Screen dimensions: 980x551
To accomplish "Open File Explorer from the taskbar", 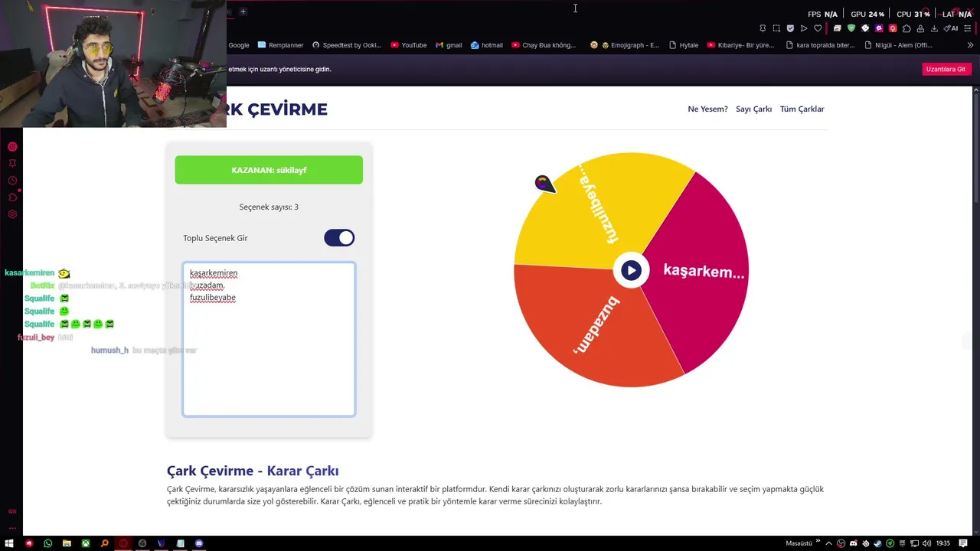I will pyautogui.click(x=67, y=543).
